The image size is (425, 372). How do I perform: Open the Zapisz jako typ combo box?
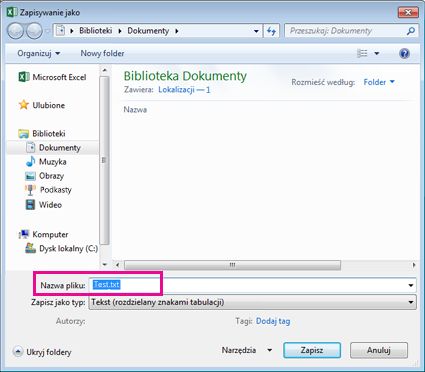[252, 302]
